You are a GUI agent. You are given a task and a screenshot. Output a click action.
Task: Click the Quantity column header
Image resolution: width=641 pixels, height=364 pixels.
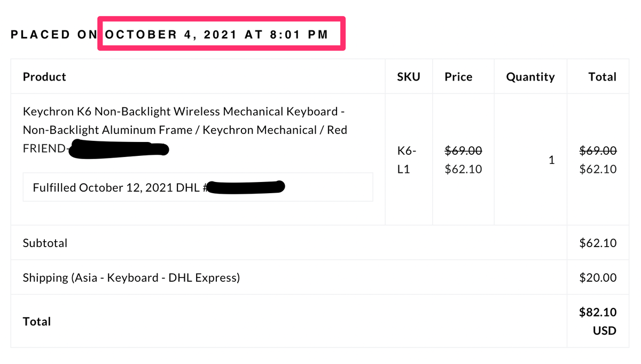click(x=530, y=77)
